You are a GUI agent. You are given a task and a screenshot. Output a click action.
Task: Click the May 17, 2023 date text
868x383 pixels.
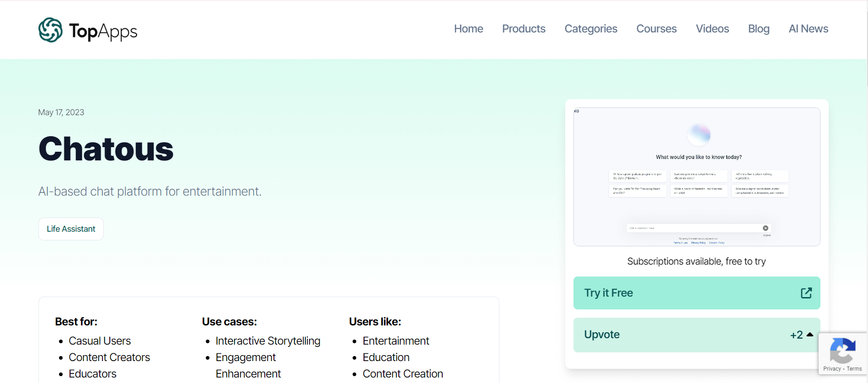point(61,112)
